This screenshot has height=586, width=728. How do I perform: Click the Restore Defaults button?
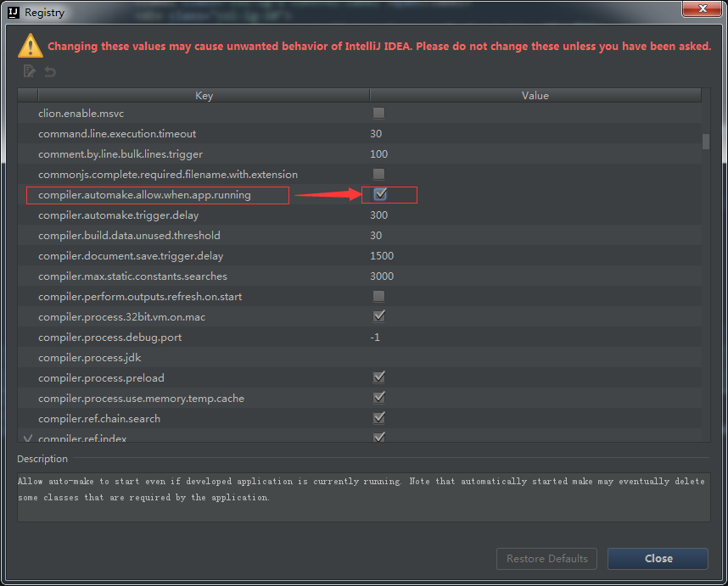pyautogui.click(x=546, y=559)
